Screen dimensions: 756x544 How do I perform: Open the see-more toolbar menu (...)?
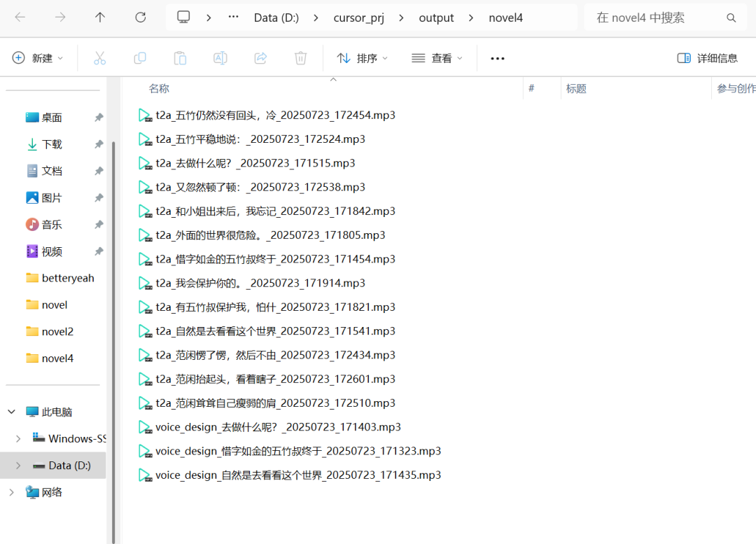pos(497,58)
